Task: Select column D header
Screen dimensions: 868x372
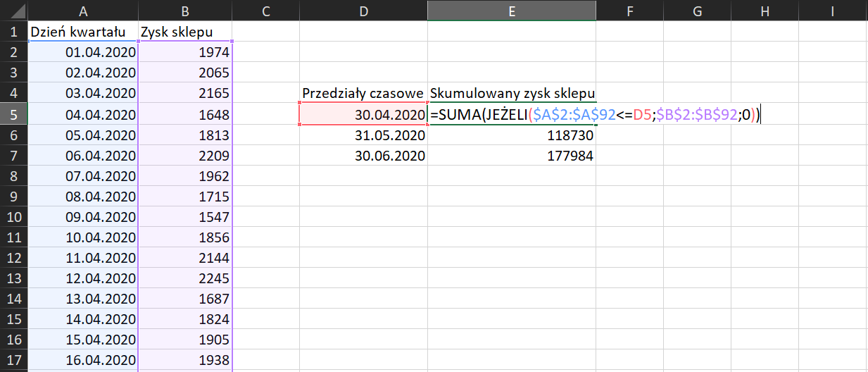Action: click(363, 11)
